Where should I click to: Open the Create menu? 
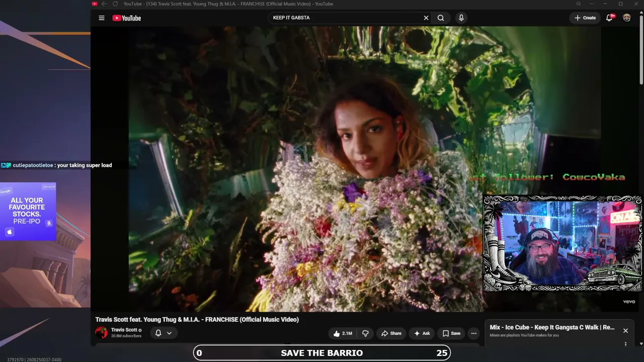585,18
